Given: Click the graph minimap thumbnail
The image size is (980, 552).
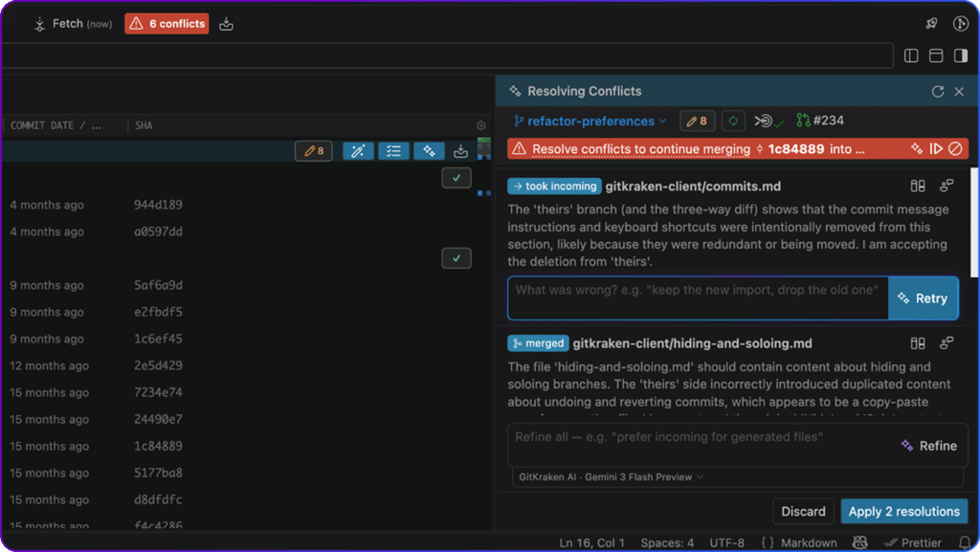Looking at the screenshot, I should pos(483,148).
